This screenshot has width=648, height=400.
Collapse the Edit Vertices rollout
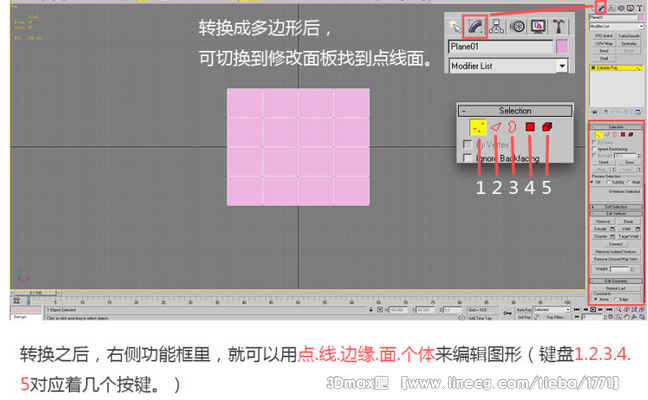coord(616,214)
